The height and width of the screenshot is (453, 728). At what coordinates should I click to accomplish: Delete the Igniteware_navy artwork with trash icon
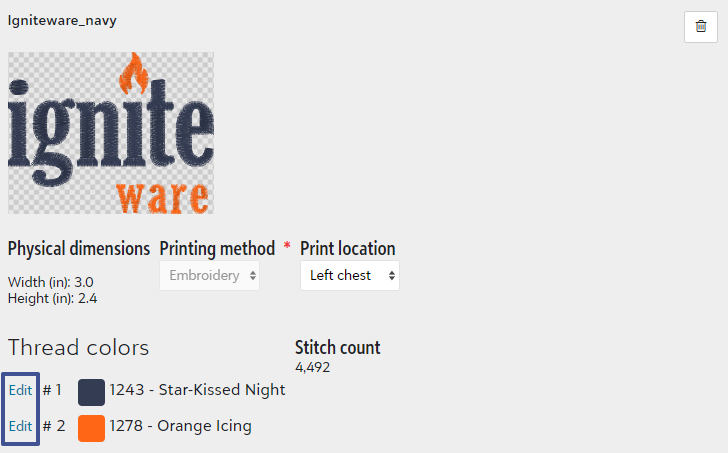click(701, 27)
